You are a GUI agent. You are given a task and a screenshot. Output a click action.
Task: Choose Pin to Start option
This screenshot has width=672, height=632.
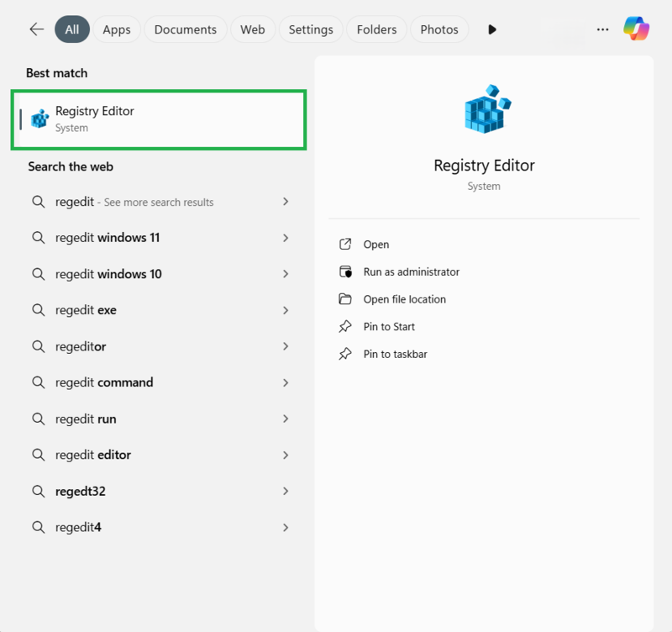389,327
